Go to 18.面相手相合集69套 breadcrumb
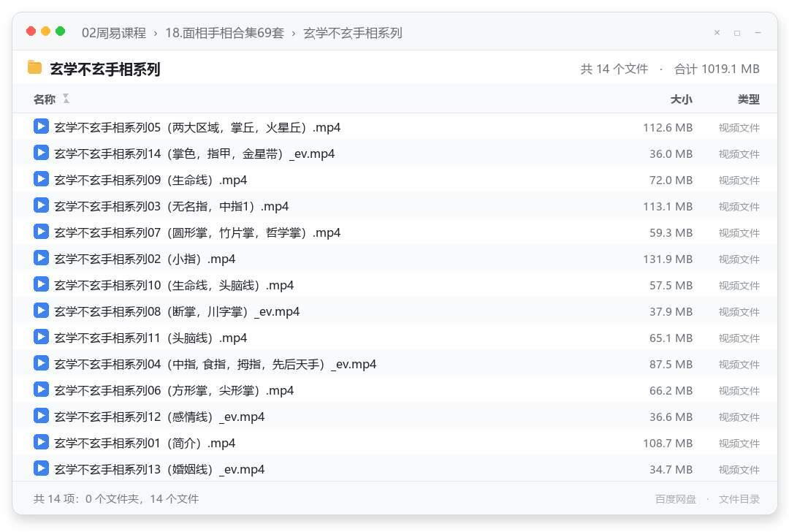The height and width of the screenshot is (532, 789). click(x=224, y=33)
